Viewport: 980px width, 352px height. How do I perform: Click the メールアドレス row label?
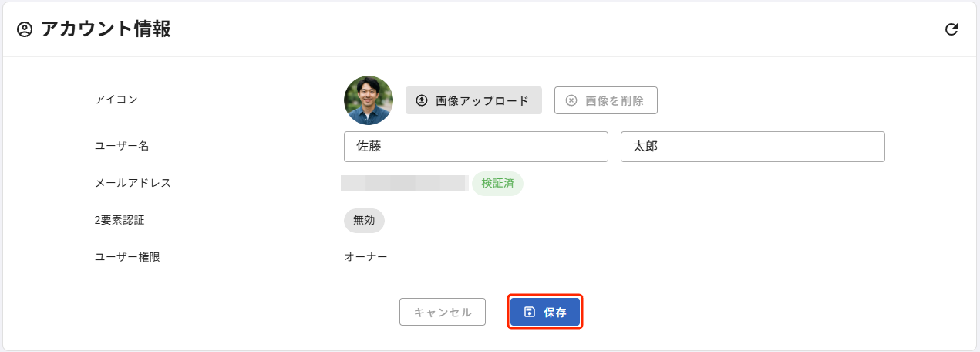133,183
